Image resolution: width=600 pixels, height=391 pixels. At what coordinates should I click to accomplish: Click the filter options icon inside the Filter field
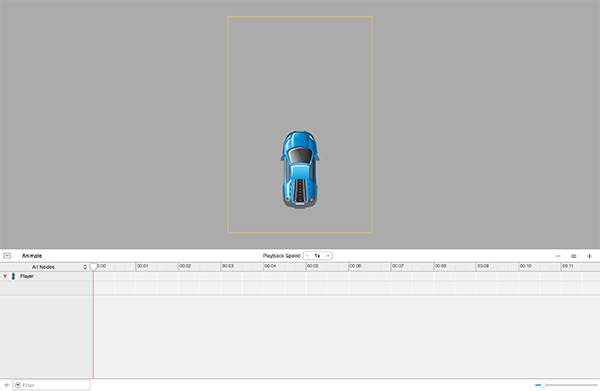click(x=18, y=385)
